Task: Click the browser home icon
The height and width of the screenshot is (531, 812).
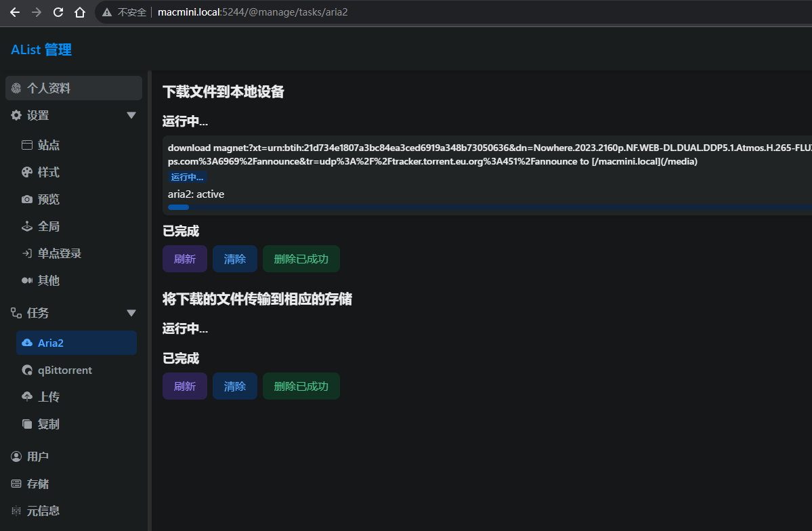Action: click(80, 12)
